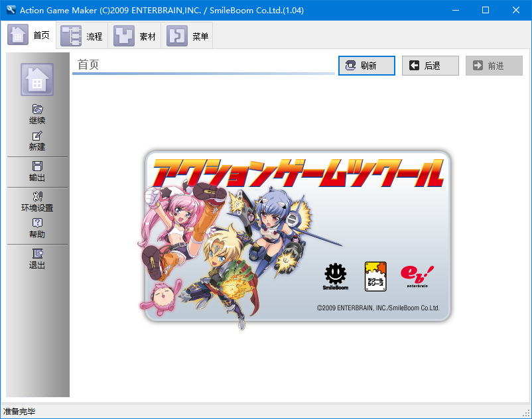Click 退出 to exit the application
Image resolution: width=532 pixels, height=419 pixels.
coord(37,259)
